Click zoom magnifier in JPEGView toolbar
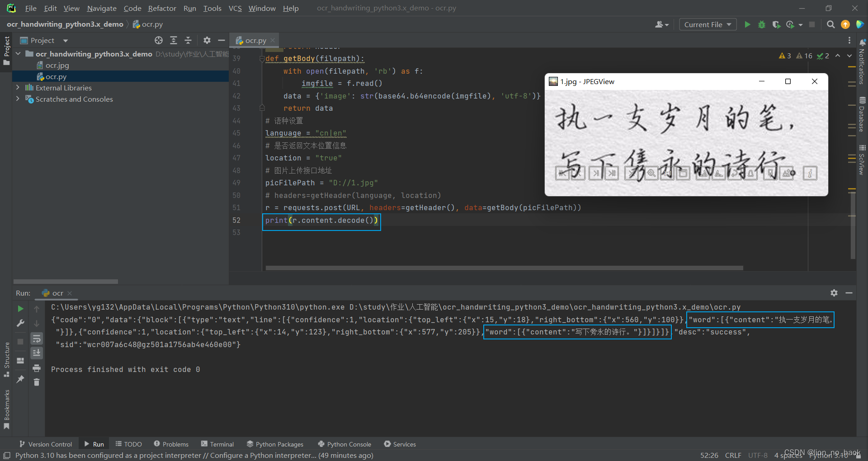The image size is (868, 461). [x=651, y=173]
